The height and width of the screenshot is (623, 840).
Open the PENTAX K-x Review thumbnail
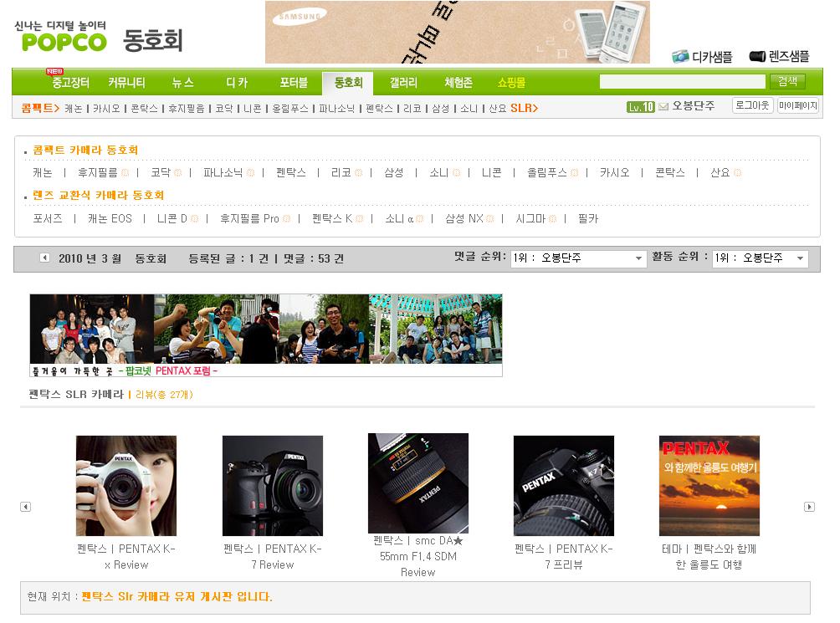(126, 486)
